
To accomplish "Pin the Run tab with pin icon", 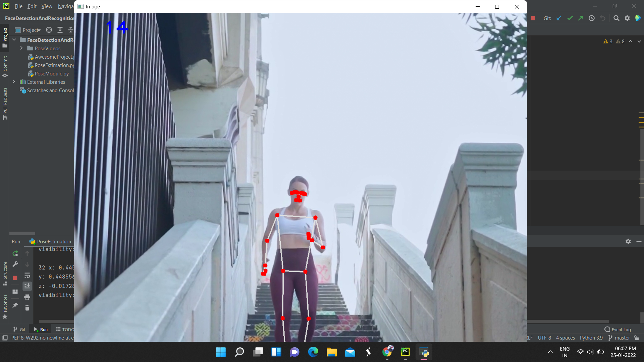I will coord(15,305).
